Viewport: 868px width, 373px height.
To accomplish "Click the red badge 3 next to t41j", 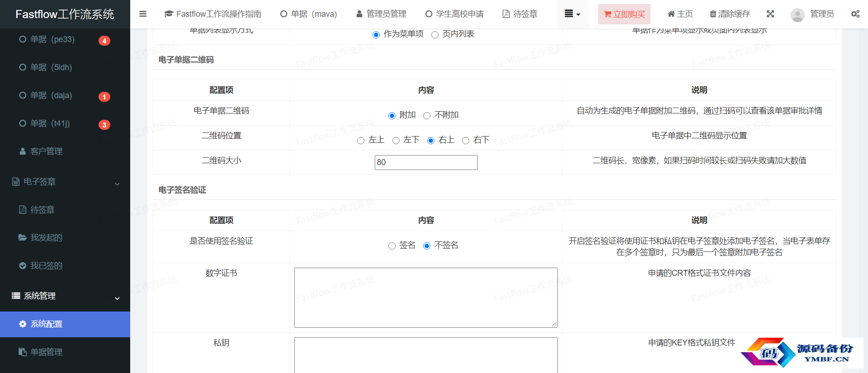I will [x=104, y=125].
